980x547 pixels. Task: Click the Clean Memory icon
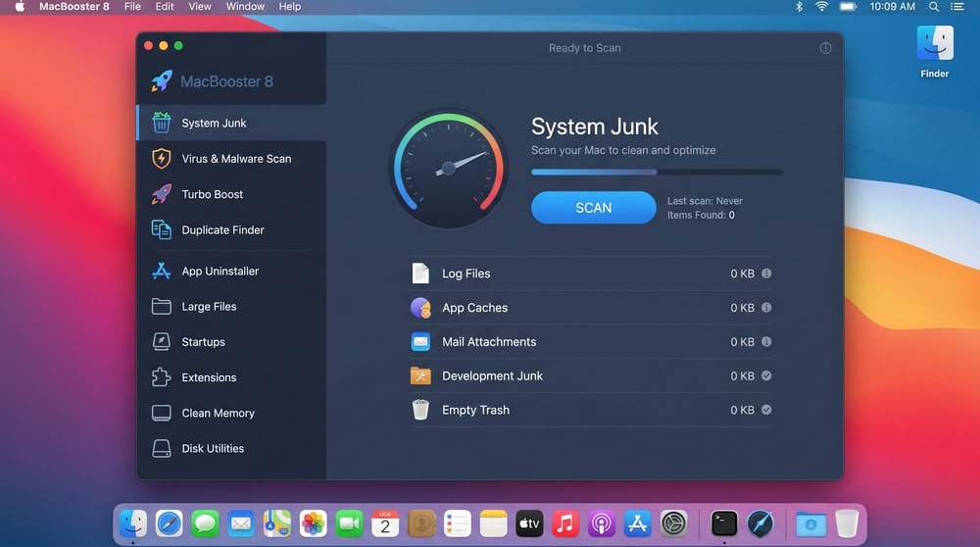162,413
